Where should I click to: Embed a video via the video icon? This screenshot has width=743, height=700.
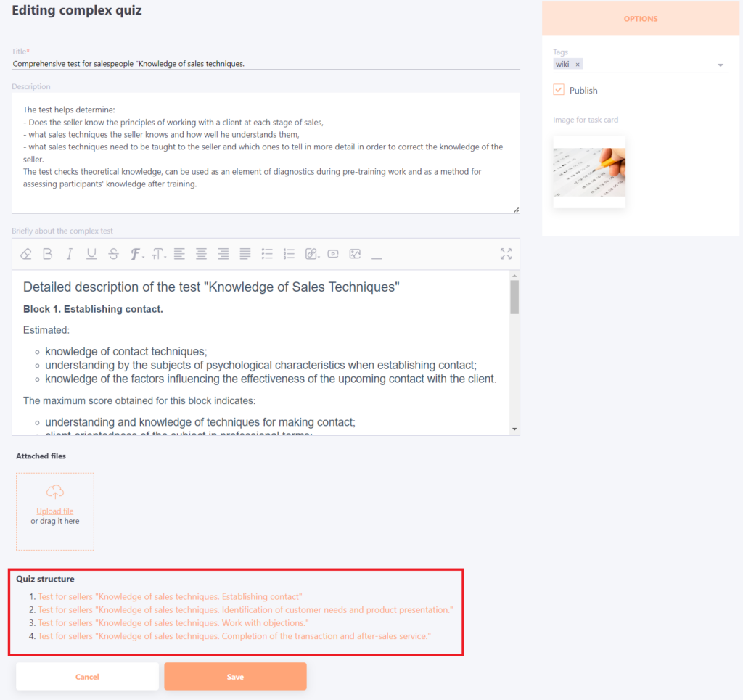click(x=332, y=254)
